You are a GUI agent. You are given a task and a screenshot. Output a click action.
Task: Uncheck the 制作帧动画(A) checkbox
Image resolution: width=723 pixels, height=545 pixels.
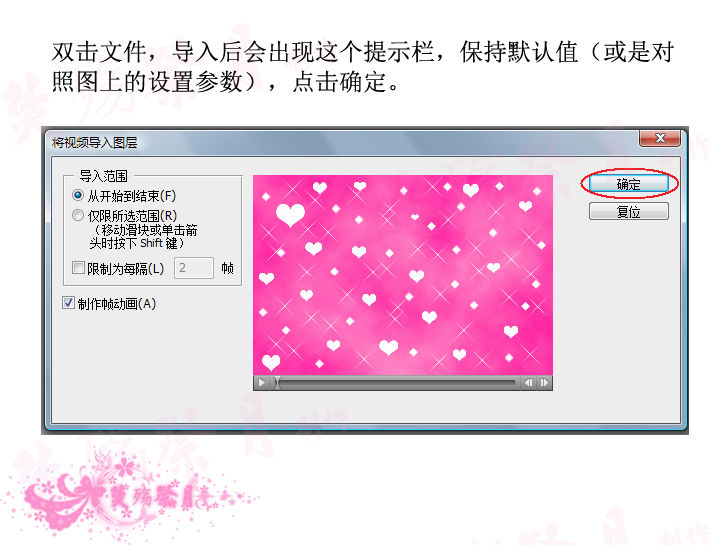68,303
